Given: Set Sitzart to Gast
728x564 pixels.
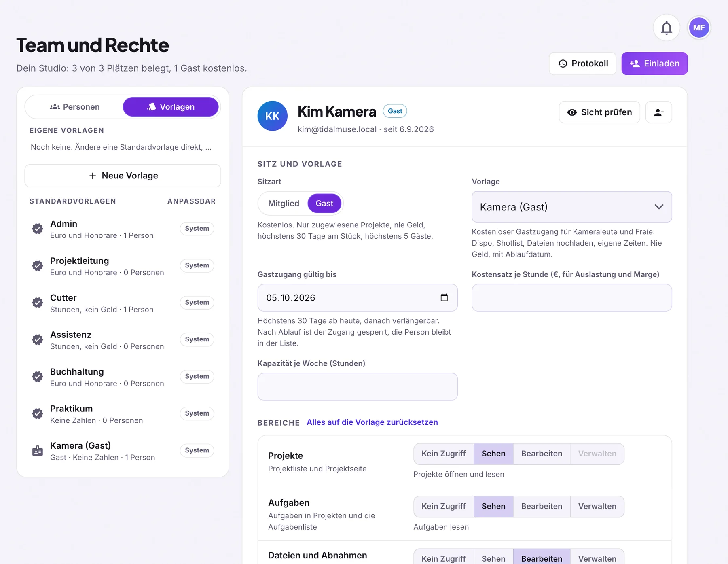Looking at the screenshot, I should (324, 204).
